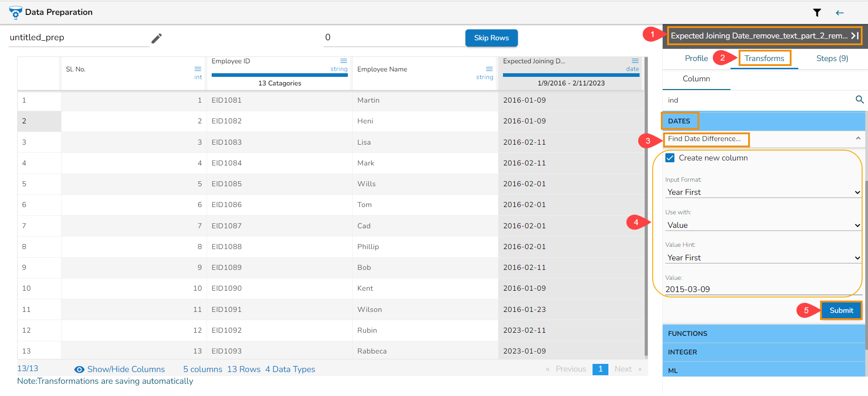Click the search magnifier in transforms panel
The image size is (868, 396).
tap(859, 99)
